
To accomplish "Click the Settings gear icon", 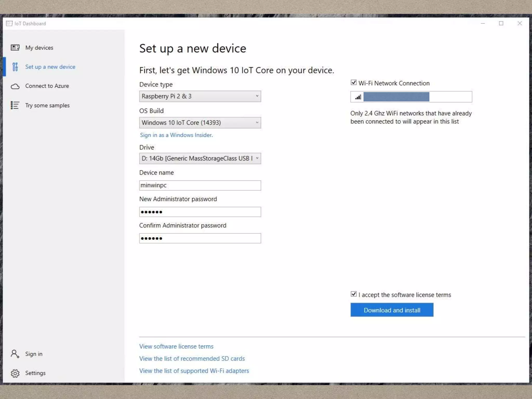I will (15, 373).
